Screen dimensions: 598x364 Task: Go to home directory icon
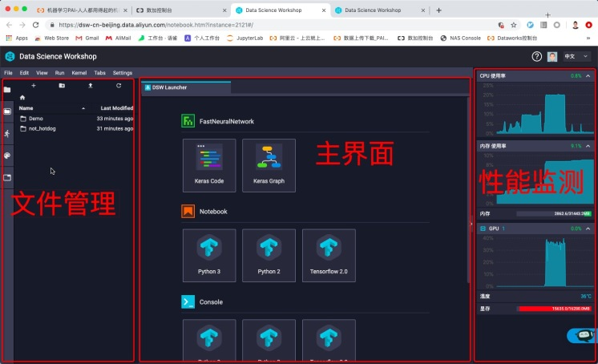[x=22, y=98]
